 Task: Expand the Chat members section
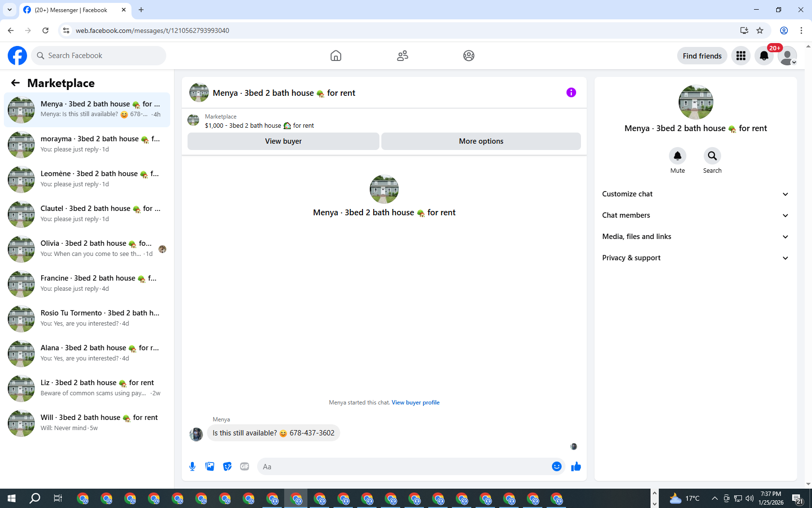tap(696, 215)
